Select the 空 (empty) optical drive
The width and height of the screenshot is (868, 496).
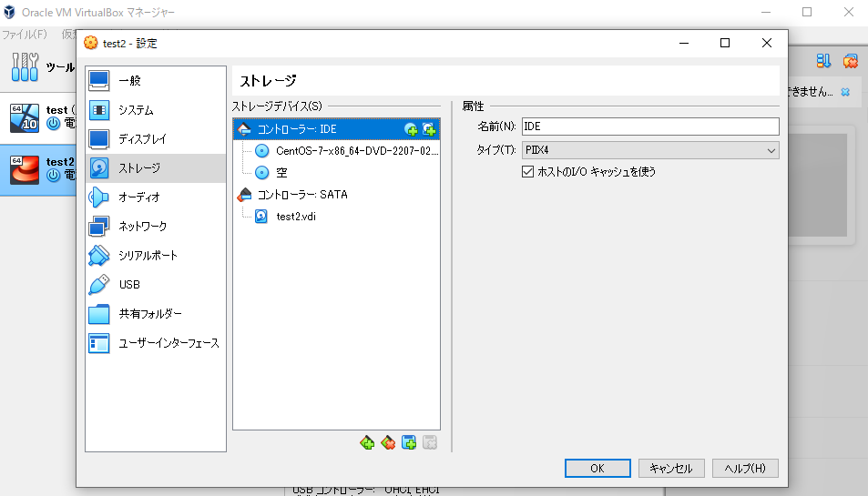pos(337,173)
